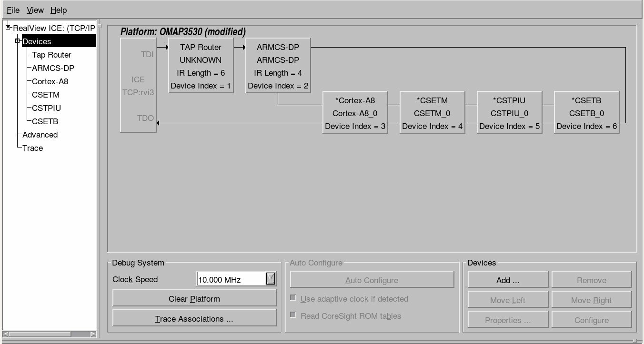
Task: Collapse the Devices tree node
Action: pyautogui.click(x=18, y=40)
